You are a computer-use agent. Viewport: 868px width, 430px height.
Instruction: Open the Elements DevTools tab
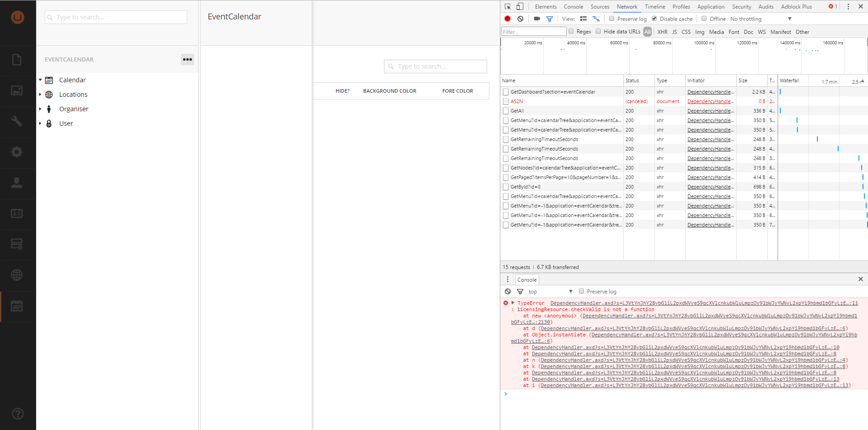(545, 7)
